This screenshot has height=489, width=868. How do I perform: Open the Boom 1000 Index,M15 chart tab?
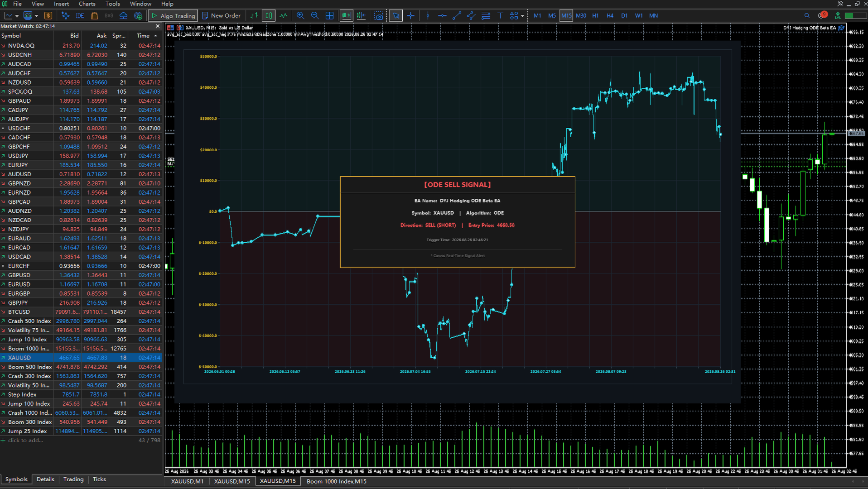(337, 481)
